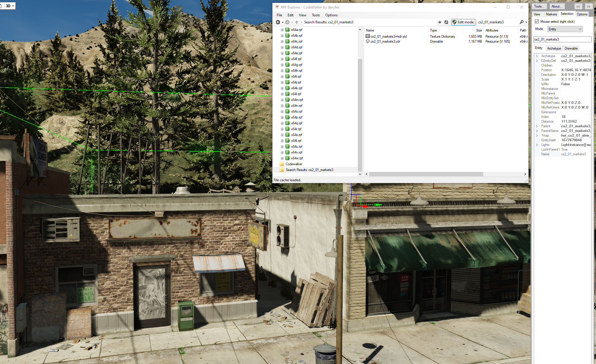Click the RPF Explorer search text field
This screenshot has height=364, width=596.
click(497, 22)
